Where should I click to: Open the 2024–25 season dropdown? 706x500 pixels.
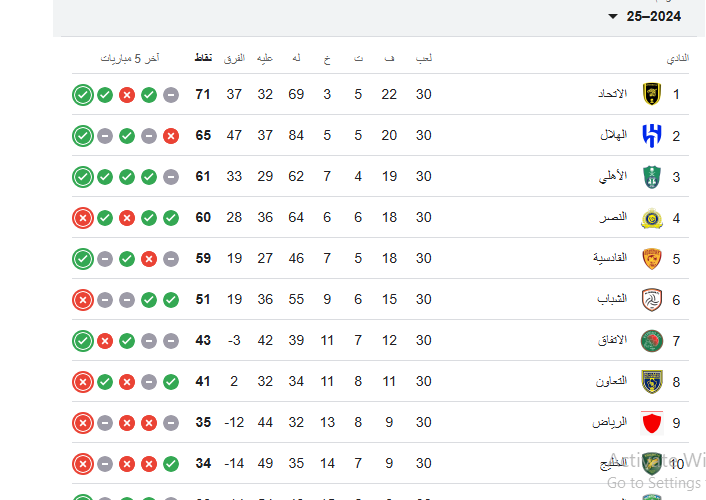click(645, 17)
